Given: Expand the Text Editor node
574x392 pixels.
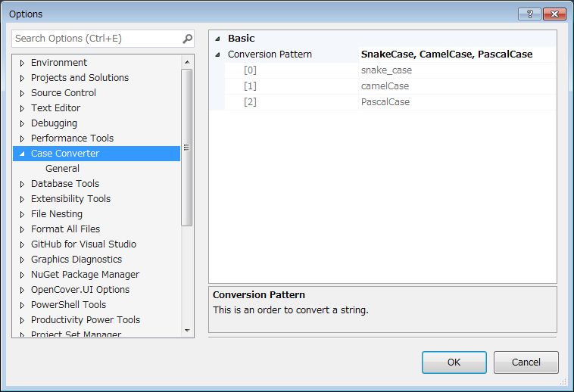Looking at the screenshot, I should [x=22, y=108].
